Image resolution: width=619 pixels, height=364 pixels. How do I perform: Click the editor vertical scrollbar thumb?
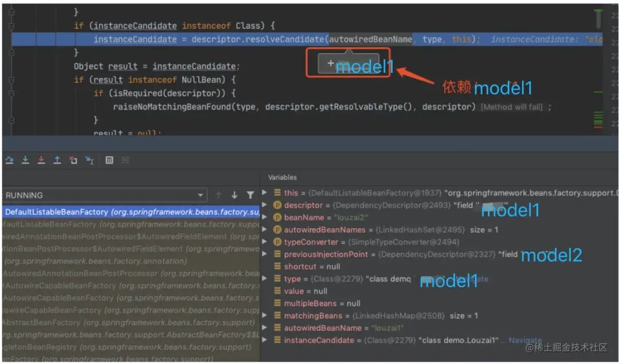[x=598, y=18]
